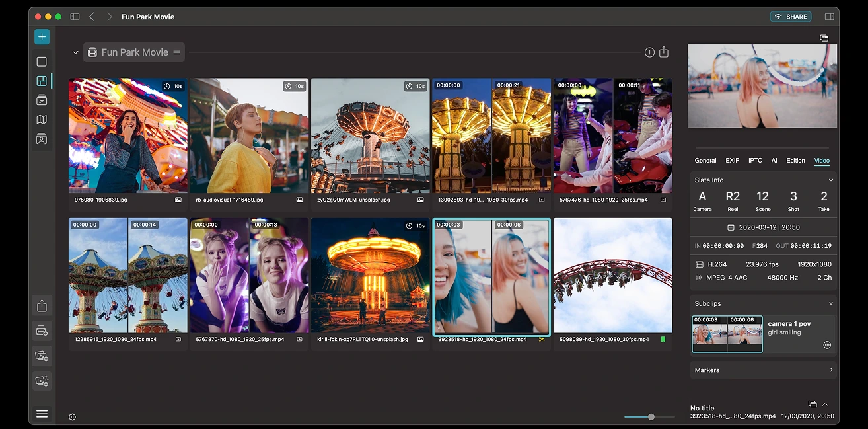This screenshot has height=429, width=868.
Task: Go back with the left chevron
Action: 92,17
